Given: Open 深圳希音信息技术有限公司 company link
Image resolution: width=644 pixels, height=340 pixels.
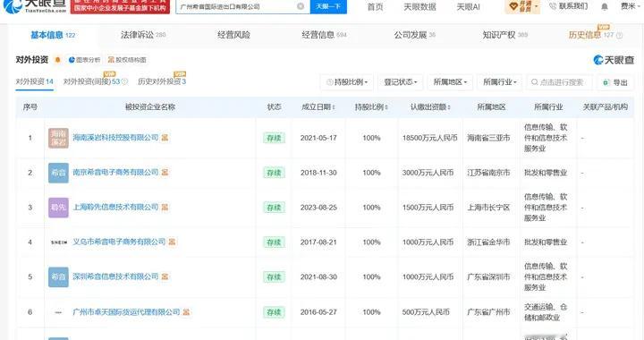Looking at the screenshot, I should [x=115, y=276].
